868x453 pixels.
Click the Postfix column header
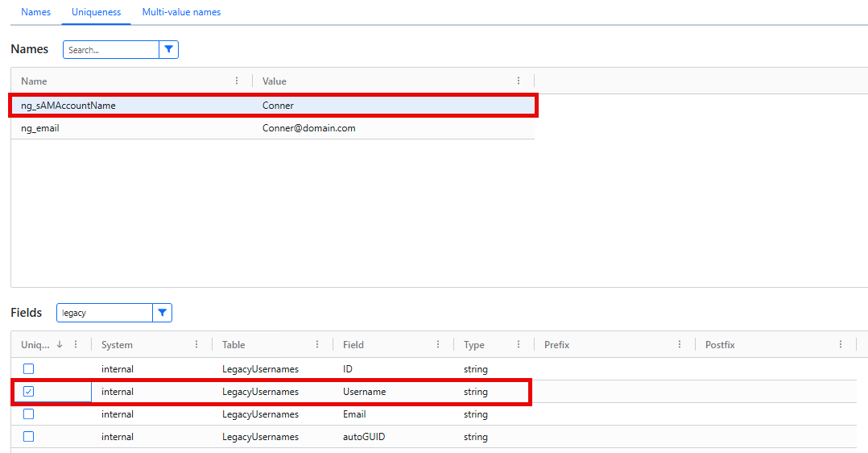[x=720, y=344]
